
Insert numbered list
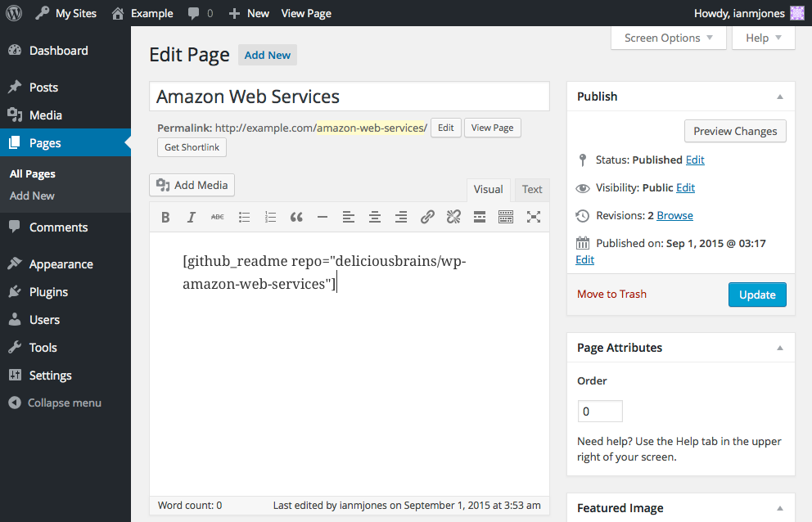click(270, 217)
